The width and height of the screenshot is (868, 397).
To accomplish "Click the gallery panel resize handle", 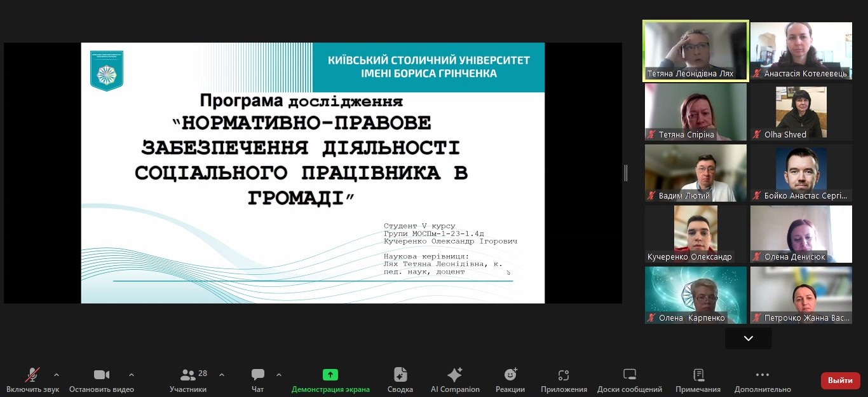I will click(626, 173).
